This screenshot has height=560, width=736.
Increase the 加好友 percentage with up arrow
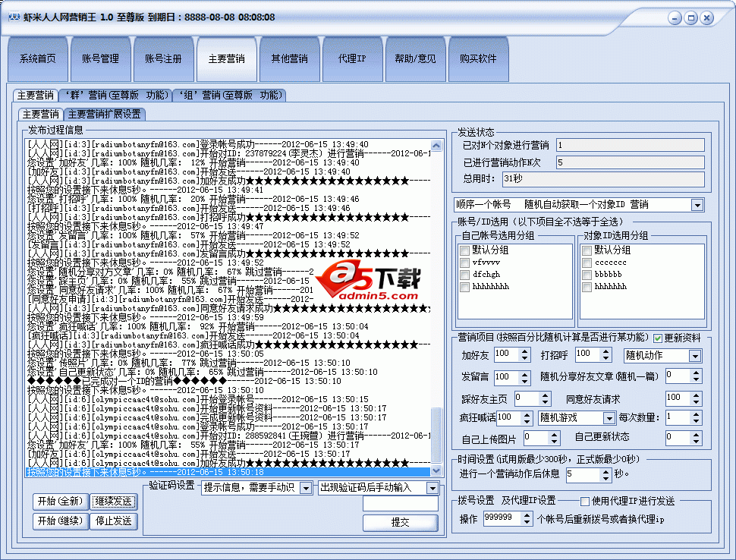[525, 351]
